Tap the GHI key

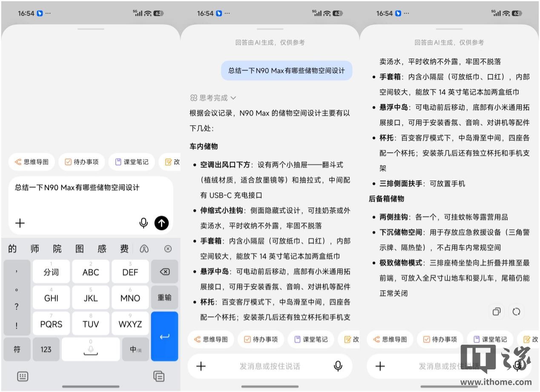[x=51, y=297]
